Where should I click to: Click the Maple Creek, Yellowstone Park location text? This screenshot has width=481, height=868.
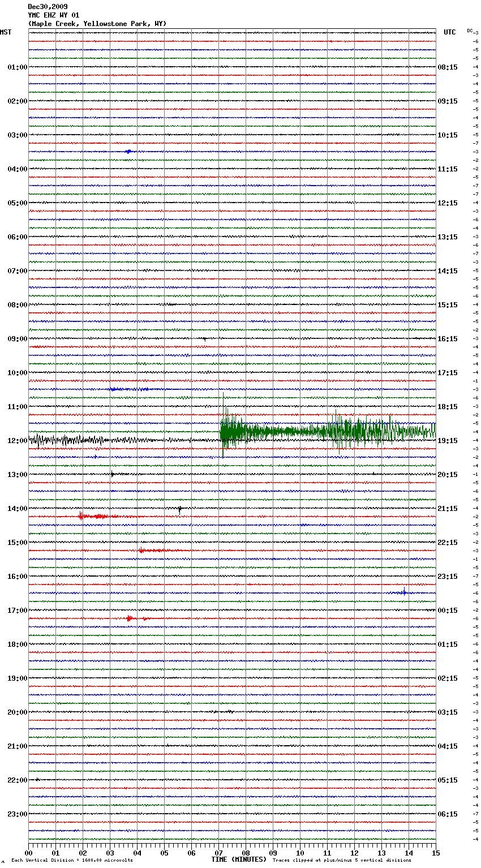[97, 24]
